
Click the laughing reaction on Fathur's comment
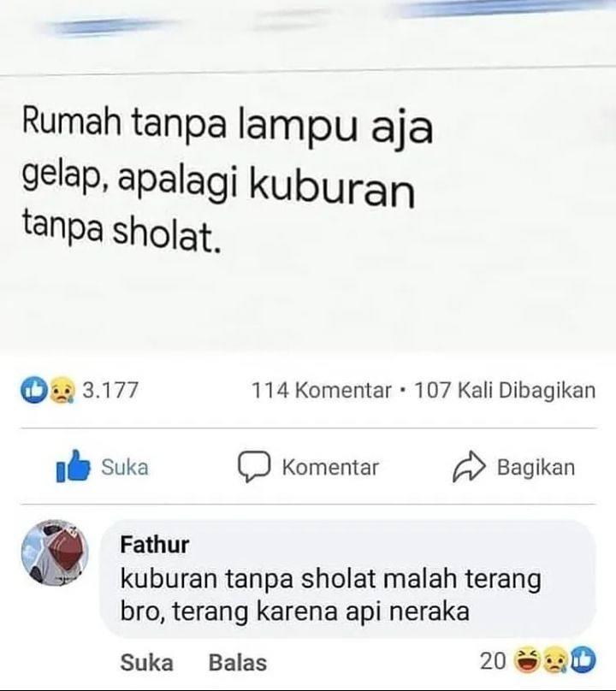[x=528, y=661]
